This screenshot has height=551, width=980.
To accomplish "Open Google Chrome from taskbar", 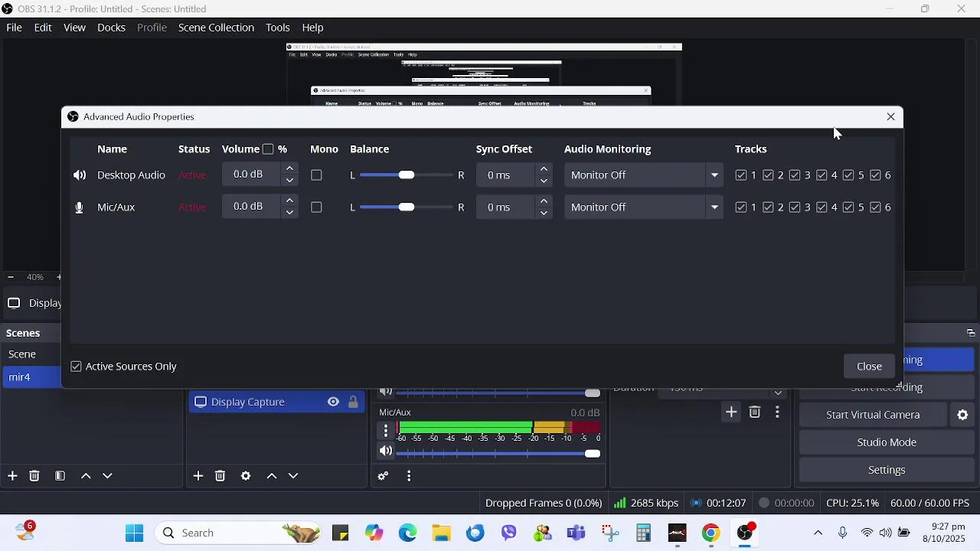I will click(711, 533).
